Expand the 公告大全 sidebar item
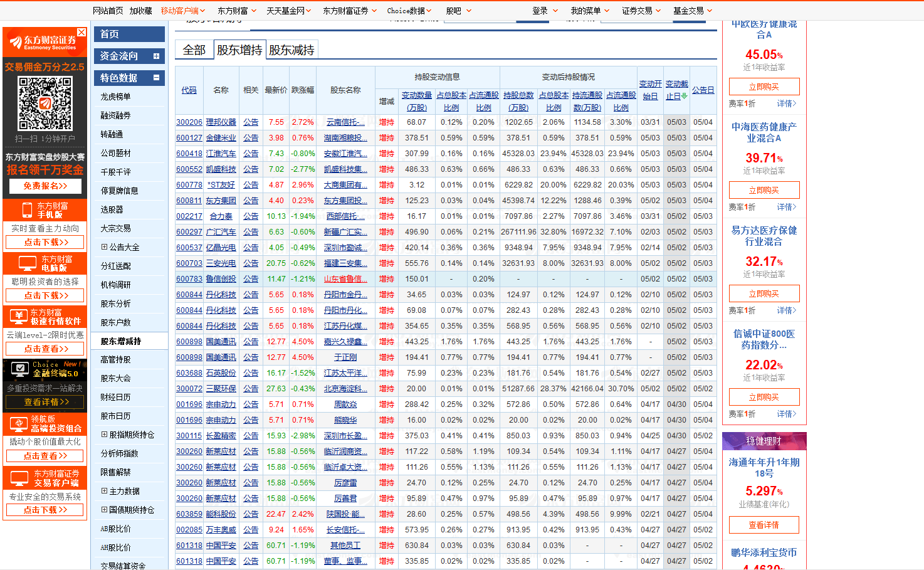Image resolution: width=924 pixels, height=570 pixels. [x=104, y=247]
